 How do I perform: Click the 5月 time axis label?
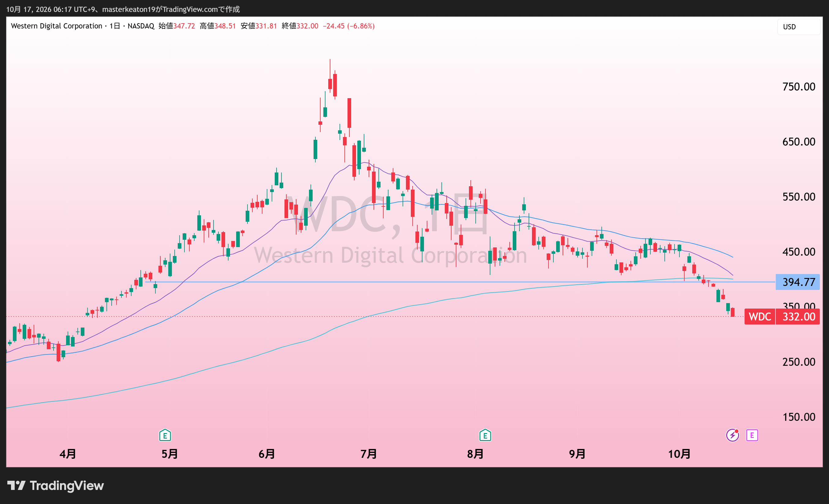[169, 454]
